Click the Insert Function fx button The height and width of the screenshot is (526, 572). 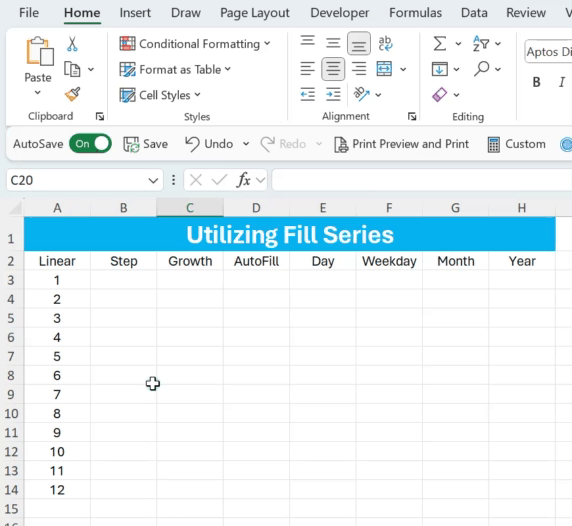(x=244, y=180)
